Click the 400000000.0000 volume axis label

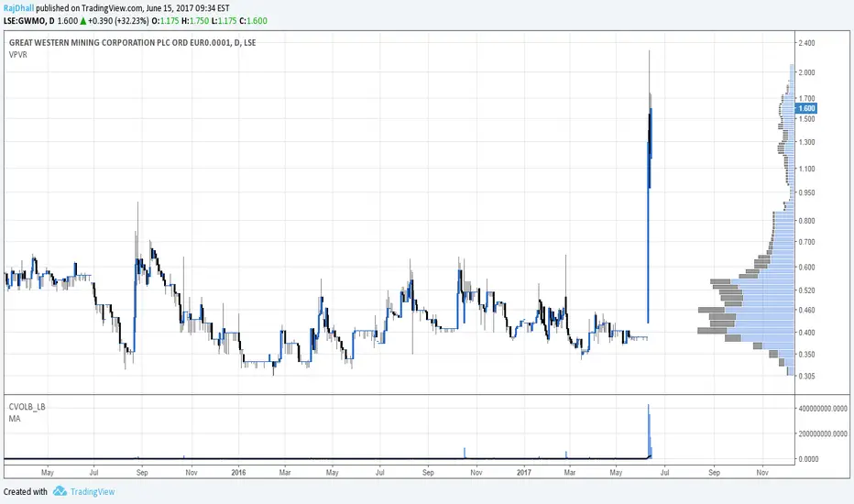[x=823, y=409]
